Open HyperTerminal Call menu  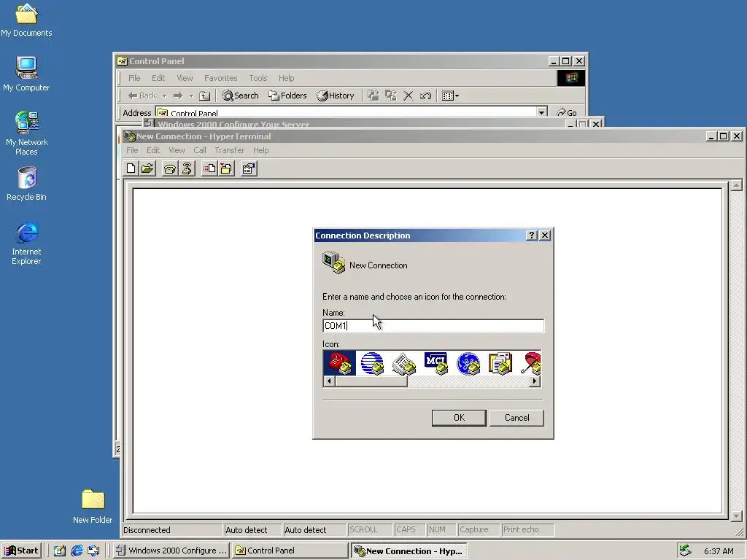click(200, 150)
